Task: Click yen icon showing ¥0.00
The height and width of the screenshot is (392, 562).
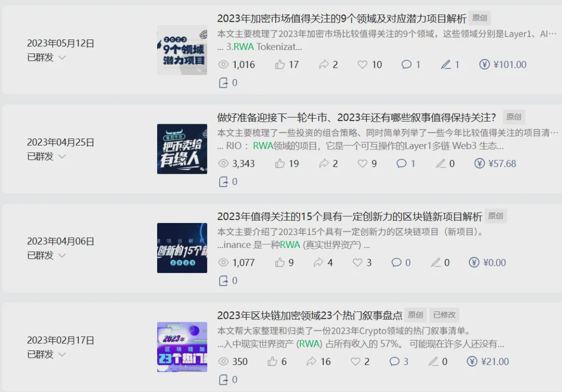Action: (474, 263)
